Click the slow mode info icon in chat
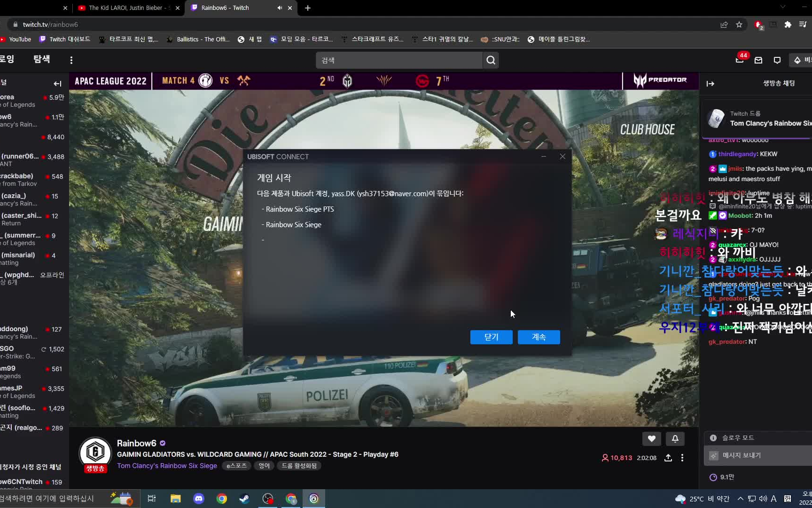This screenshot has height=508, width=812. click(x=713, y=438)
